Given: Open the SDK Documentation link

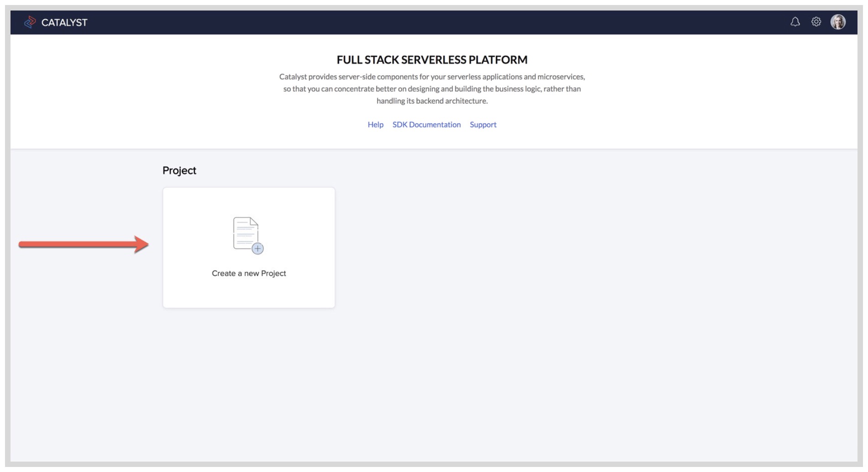Looking at the screenshot, I should pyautogui.click(x=426, y=125).
